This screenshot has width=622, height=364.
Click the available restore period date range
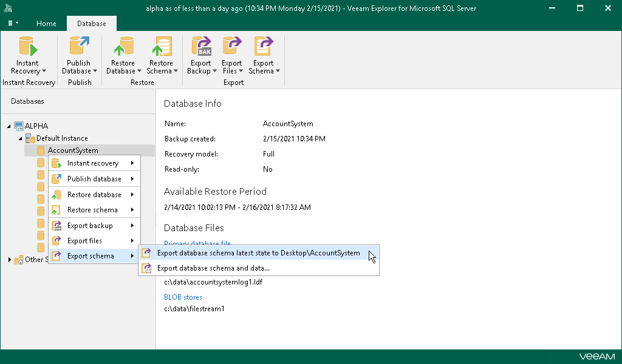pyautogui.click(x=238, y=207)
